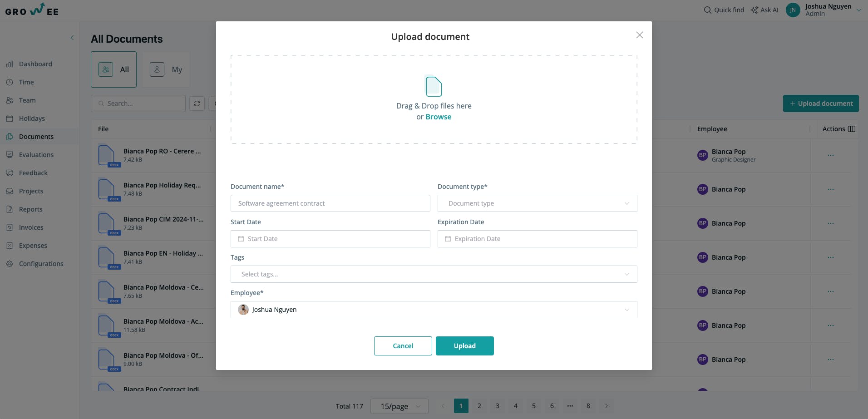Switch to the My documents tab

pos(166,69)
